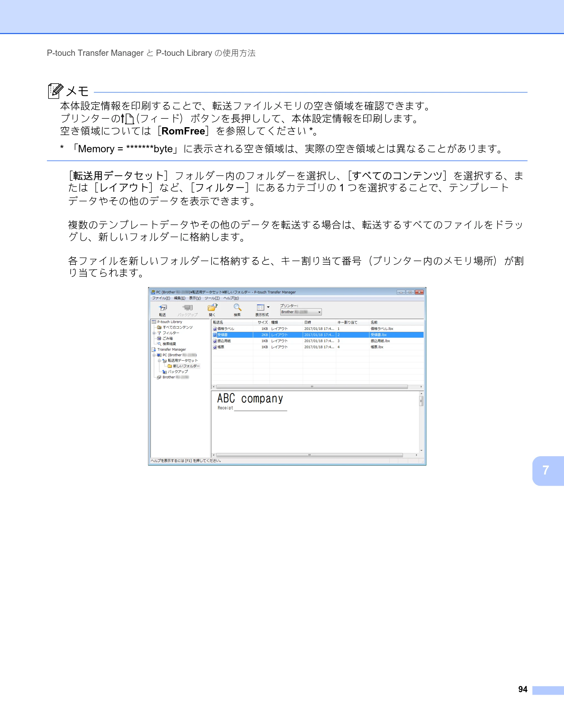Click 振込用紙.lbx in 名前 column
The image size is (564, 728).
tap(380, 341)
